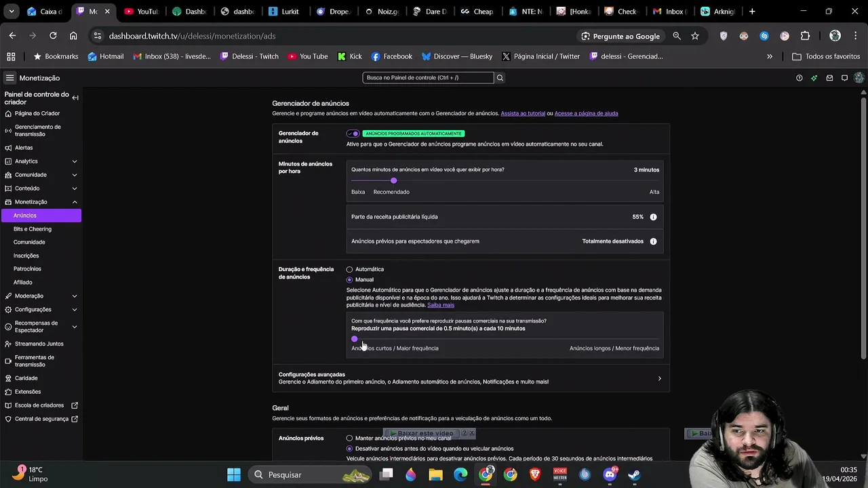Image resolution: width=868 pixels, height=488 pixels.
Task: Open the green sparkle icon in top bar
Action: coord(814,78)
